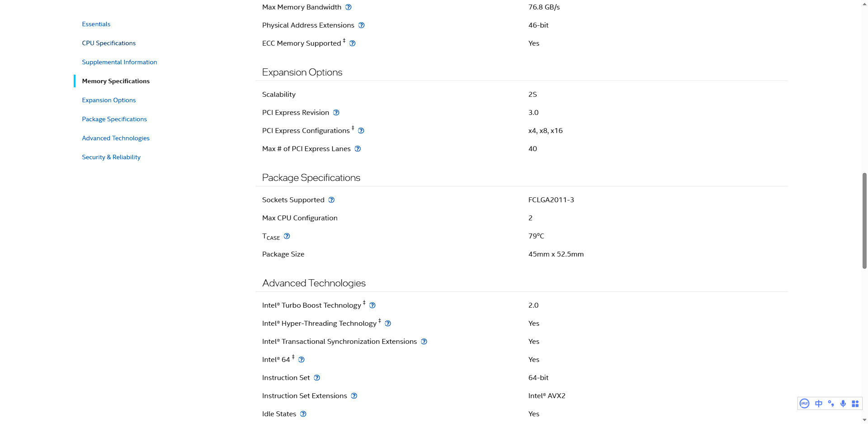The height and width of the screenshot is (424, 868).
Task: Open info icon for Hyper-Threading Technology
Action: tap(388, 324)
